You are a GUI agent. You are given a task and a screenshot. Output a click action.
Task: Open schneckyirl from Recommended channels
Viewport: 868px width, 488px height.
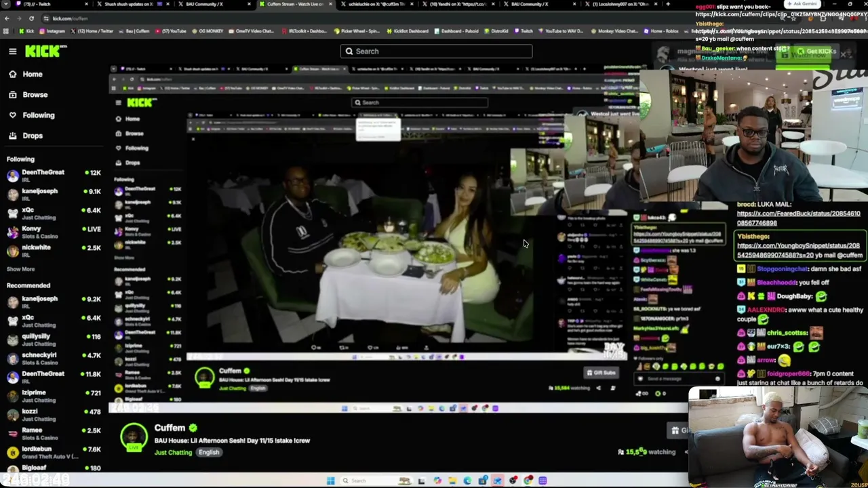tap(54, 359)
